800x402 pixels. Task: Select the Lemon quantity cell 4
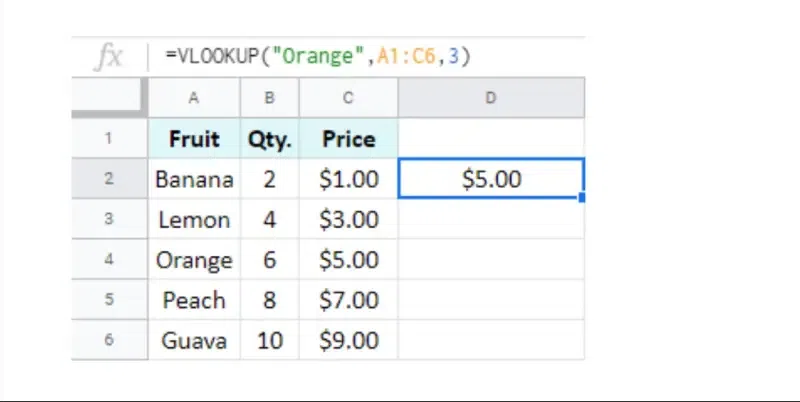[x=269, y=220]
